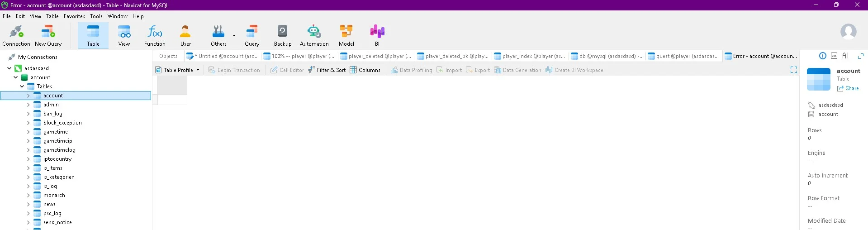This screenshot has width=868, height=230.
Task: Click the Connection toolbar icon
Action: click(16, 36)
